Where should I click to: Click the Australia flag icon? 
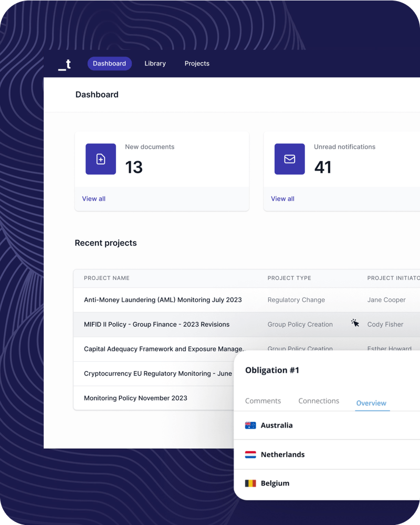click(250, 425)
